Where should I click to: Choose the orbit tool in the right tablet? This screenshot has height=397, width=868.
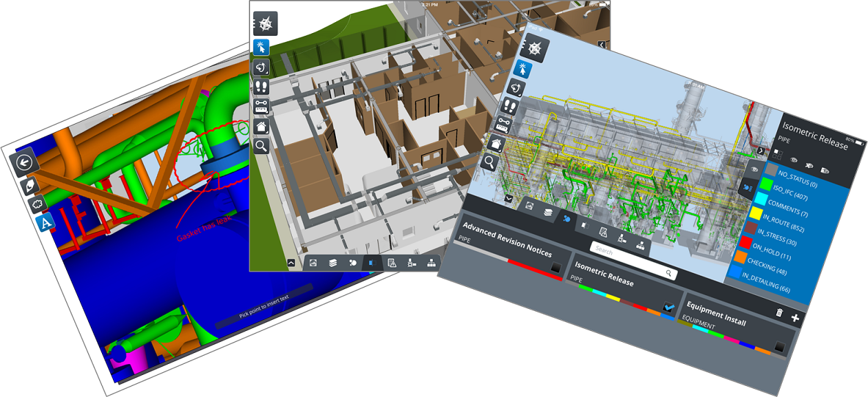tap(516, 88)
